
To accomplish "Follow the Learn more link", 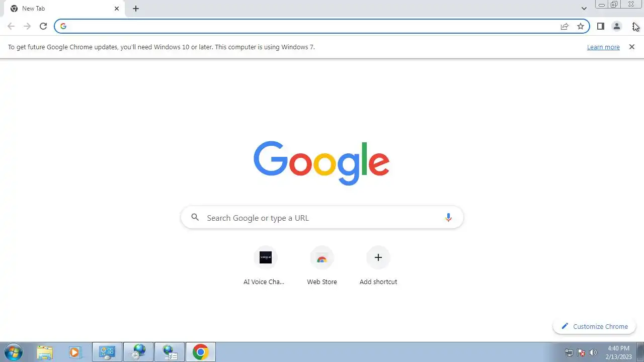I will (x=603, y=47).
